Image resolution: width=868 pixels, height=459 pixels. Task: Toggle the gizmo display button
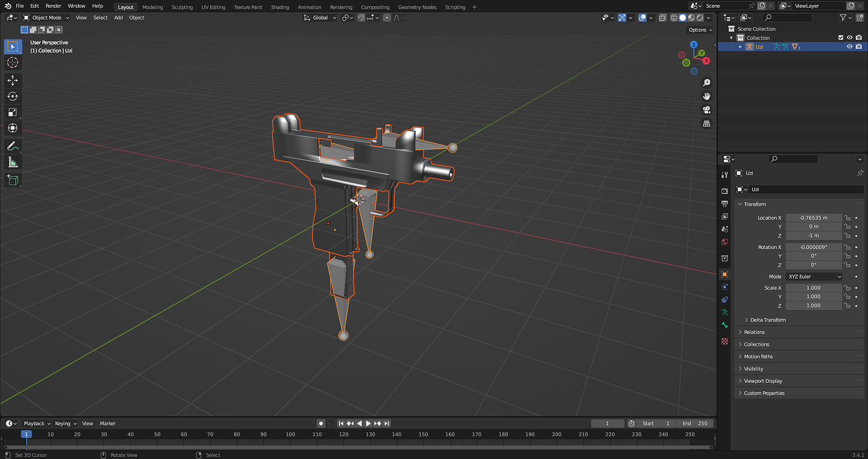click(621, 18)
